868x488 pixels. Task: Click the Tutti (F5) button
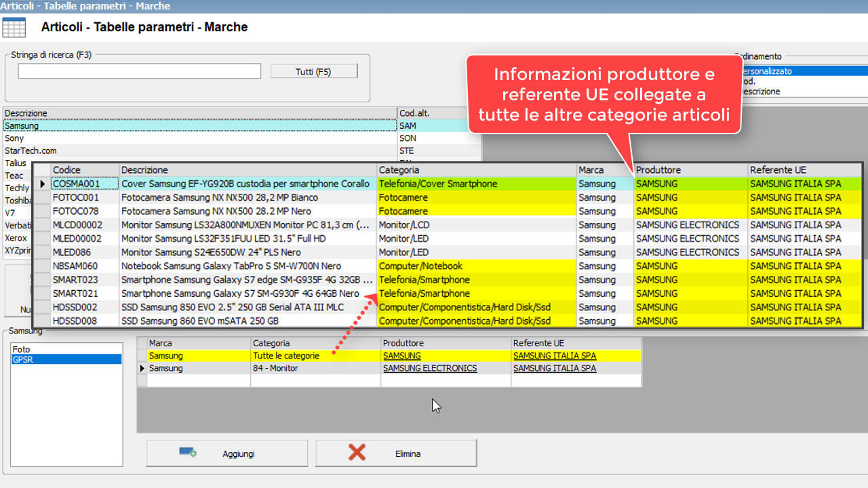pyautogui.click(x=313, y=71)
